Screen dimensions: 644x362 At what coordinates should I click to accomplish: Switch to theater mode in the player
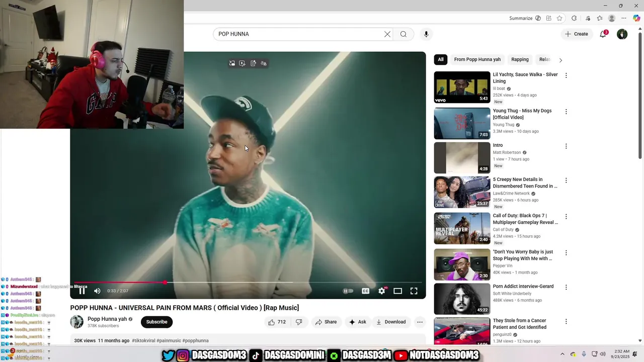pyautogui.click(x=397, y=291)
